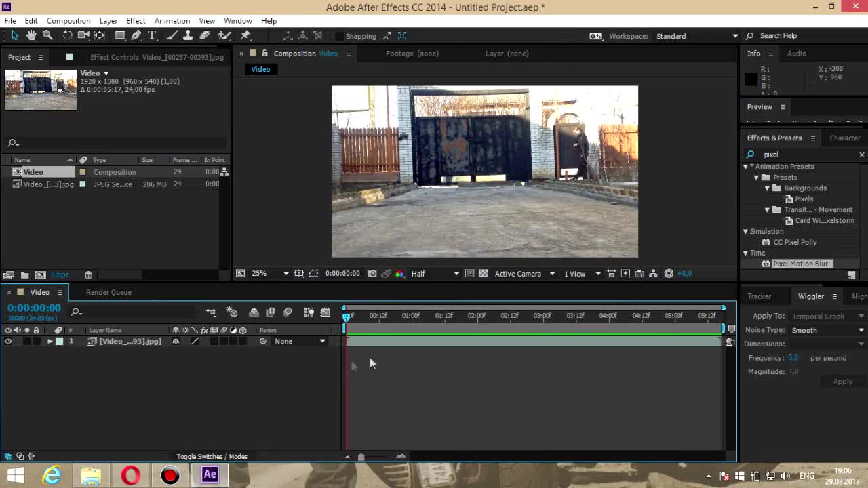Toggle Transparency Grid in the viewer
The height and width of the screenshot is (488, 868).
coord(484,273)
